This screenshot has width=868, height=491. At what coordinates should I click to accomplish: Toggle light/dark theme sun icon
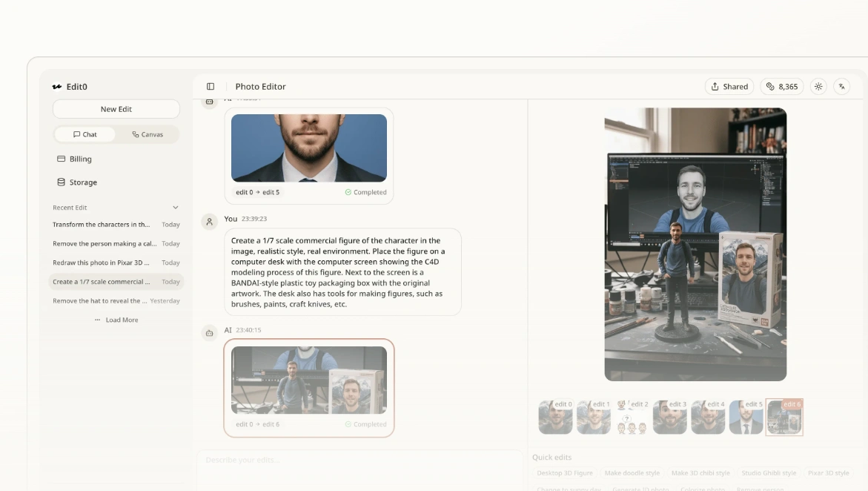click(x=818, y=87)
